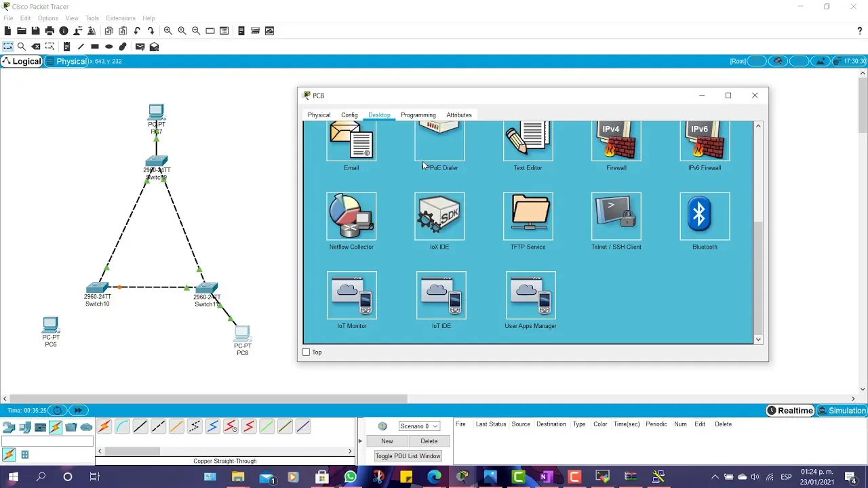Open the Text Editor app
868x488 pixels.
[528, 142]
